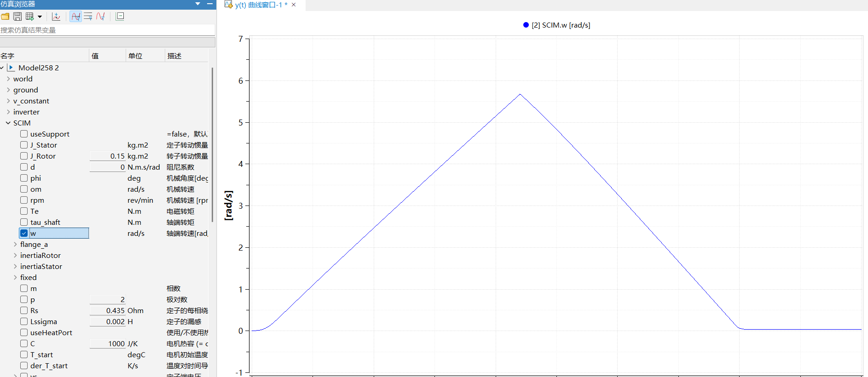Check the Lssigma variable checkbox

click(24, 321)
